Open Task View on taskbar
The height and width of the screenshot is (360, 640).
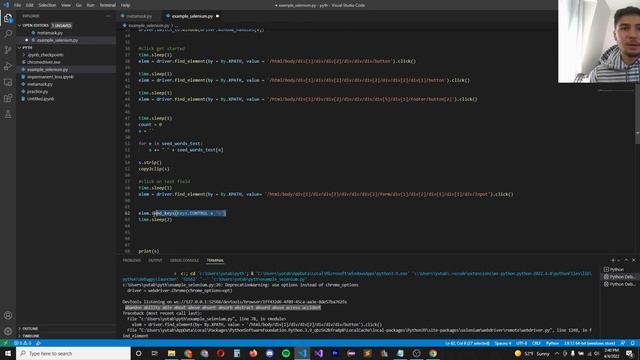(155, 353)
